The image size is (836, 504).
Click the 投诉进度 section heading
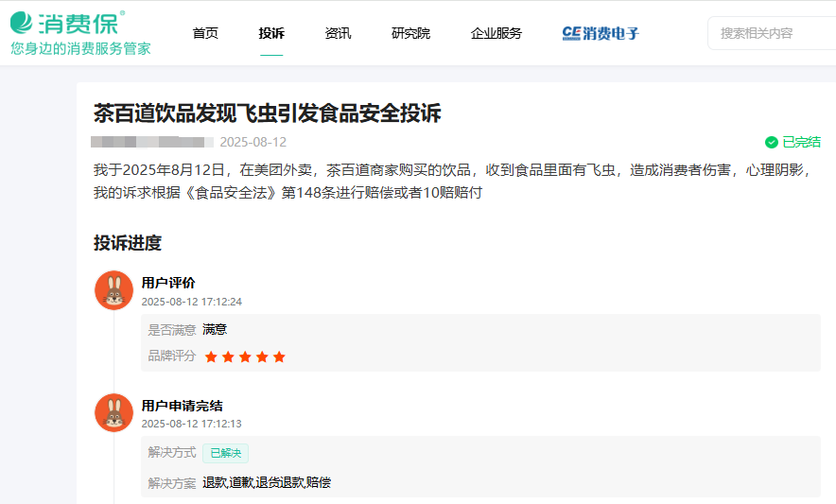pos(128,243)
